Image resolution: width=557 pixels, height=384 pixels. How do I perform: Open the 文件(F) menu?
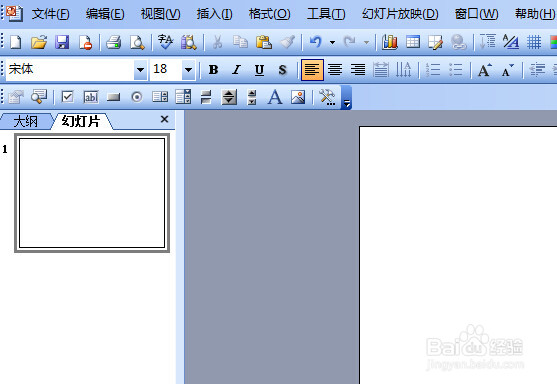pyautogui.click(x=50, y=14)
